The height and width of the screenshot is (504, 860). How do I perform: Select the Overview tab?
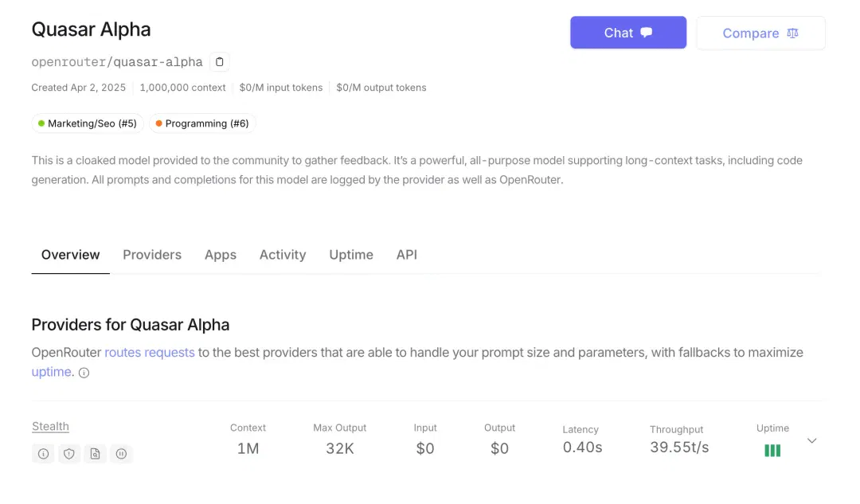click(x=71, y=255)
